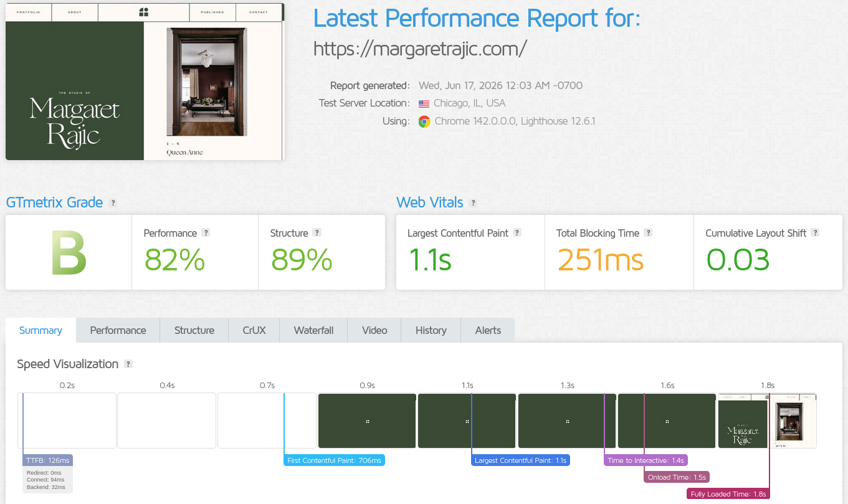Click the 82% performance score
Image resolution: width=848 pixels, height=504 pixels.
(174, 260)
